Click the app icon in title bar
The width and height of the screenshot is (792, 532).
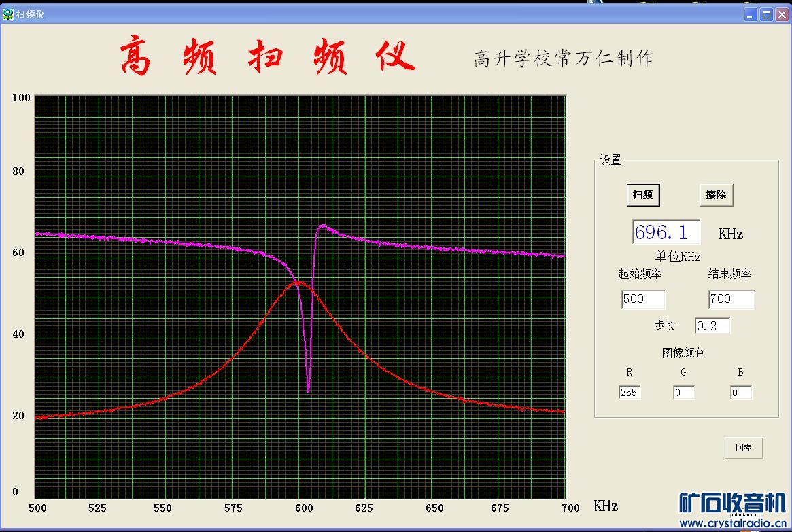[x=7, y=14]
